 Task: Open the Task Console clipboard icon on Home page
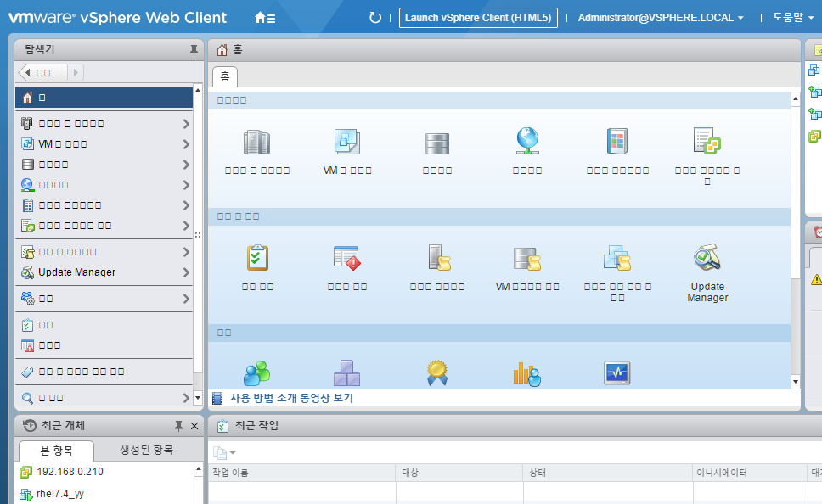click(x=257, y=258)
